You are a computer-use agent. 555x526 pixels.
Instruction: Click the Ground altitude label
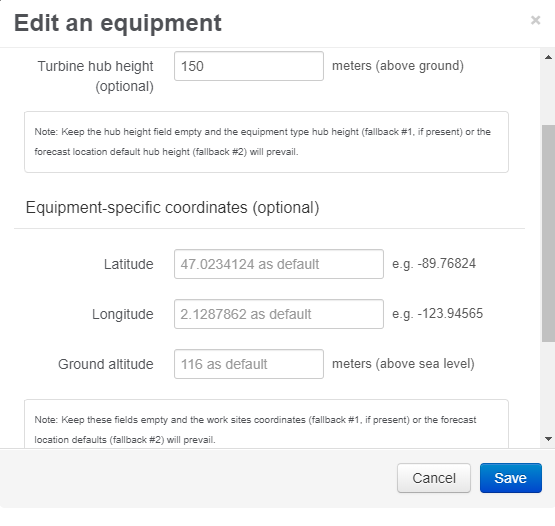[x=106, y=364]
